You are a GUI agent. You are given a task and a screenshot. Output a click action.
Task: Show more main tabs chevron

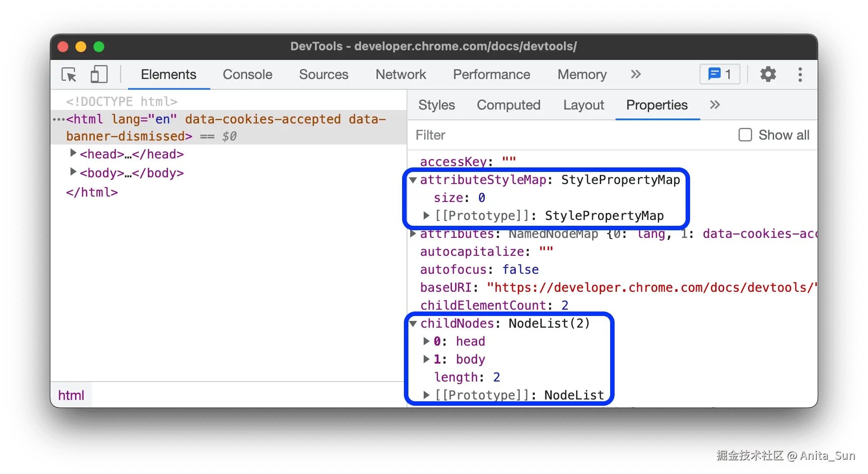[635, 75]
